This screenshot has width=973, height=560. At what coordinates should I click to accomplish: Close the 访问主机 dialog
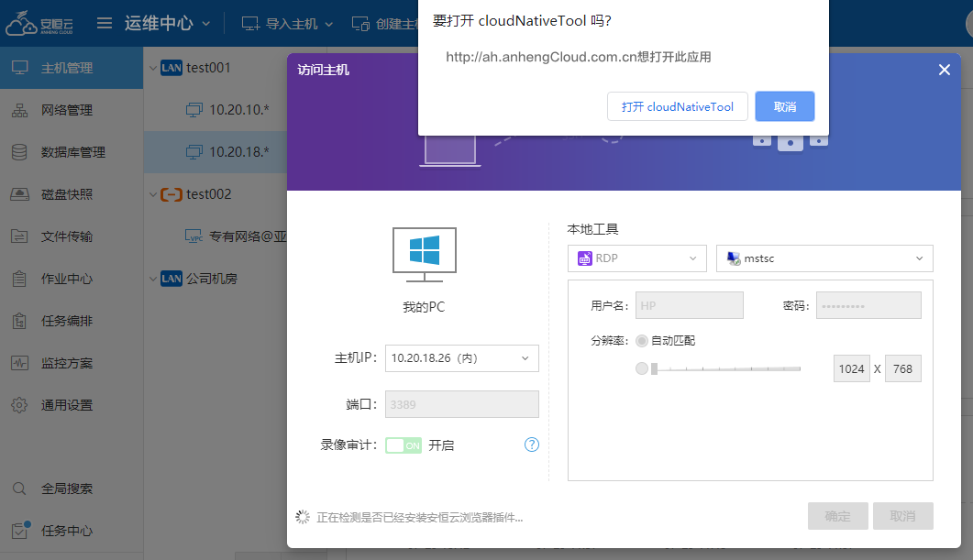point(945,70)
